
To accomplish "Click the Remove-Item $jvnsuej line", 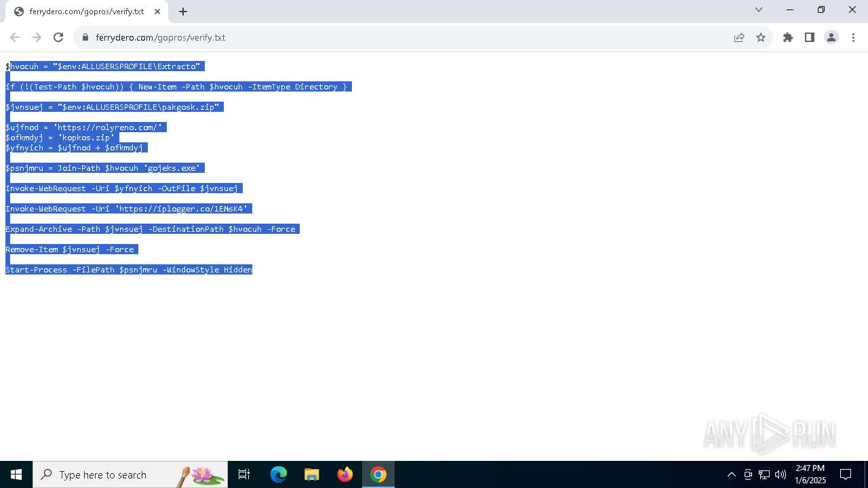I will (x=72, y=249).
